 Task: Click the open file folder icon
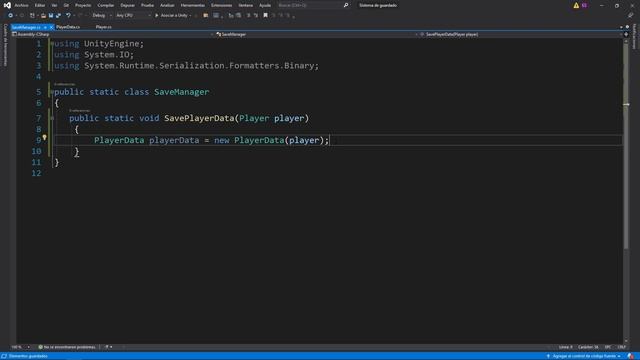[43, 16]
